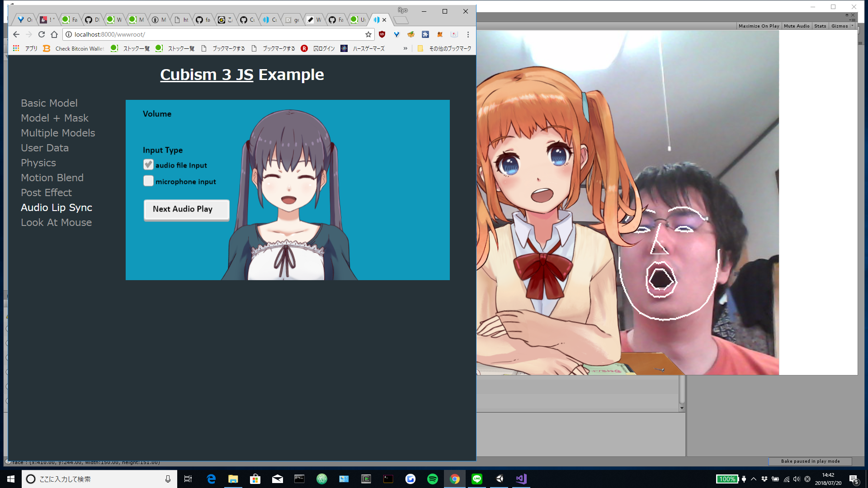Viewport: 868px width, 488px height.
Task: Click the Visual Studio taskbar icon
Action: click(521, 479)
